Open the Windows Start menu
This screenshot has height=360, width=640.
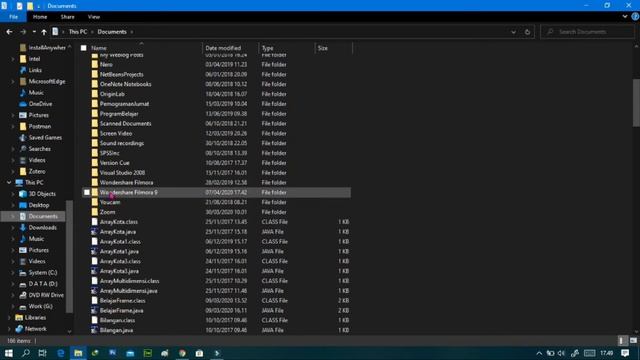(8, 353)
